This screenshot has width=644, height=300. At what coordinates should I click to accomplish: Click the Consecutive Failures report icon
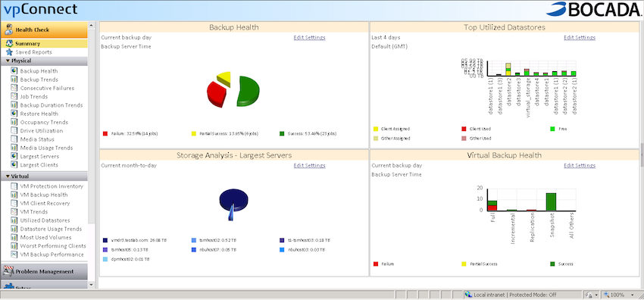pos(14,88)
